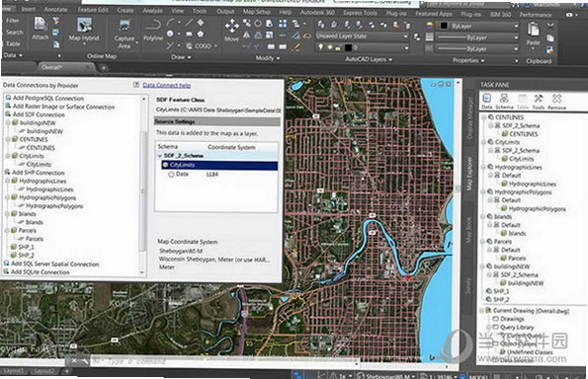This screenshot has width=588, height=379.
Task: Click the copy icon in Clipboard panel
Action: pyautogui.click(x=550, y=38)
